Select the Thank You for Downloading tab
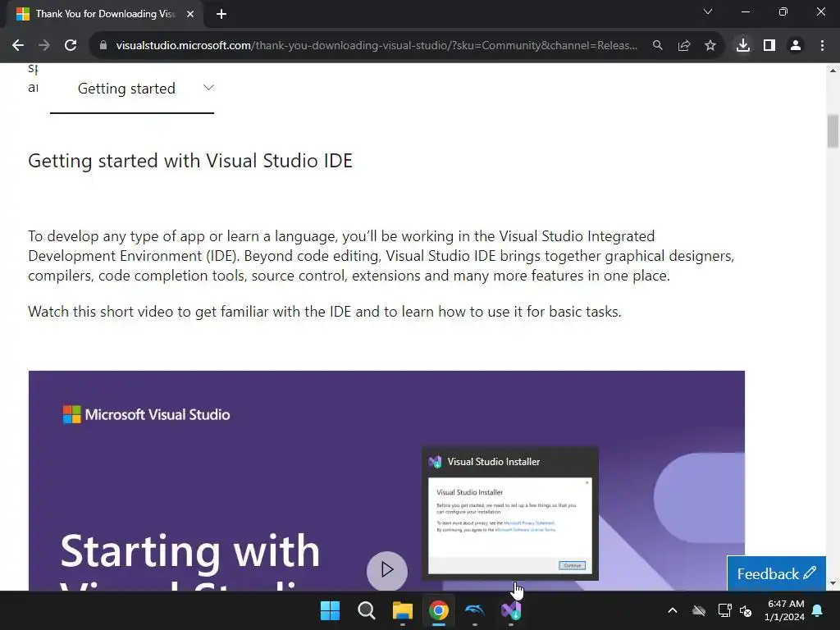840x630 pixels. [x=104, y=14]
